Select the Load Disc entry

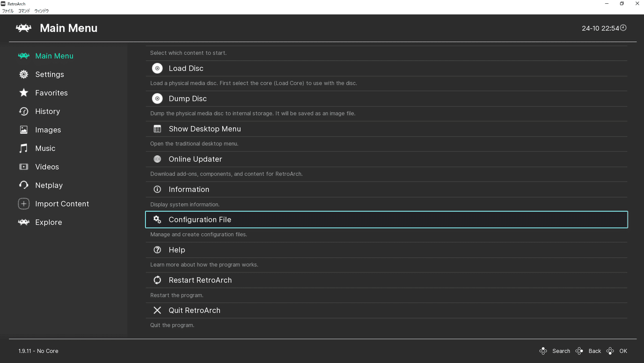point(386,68)
